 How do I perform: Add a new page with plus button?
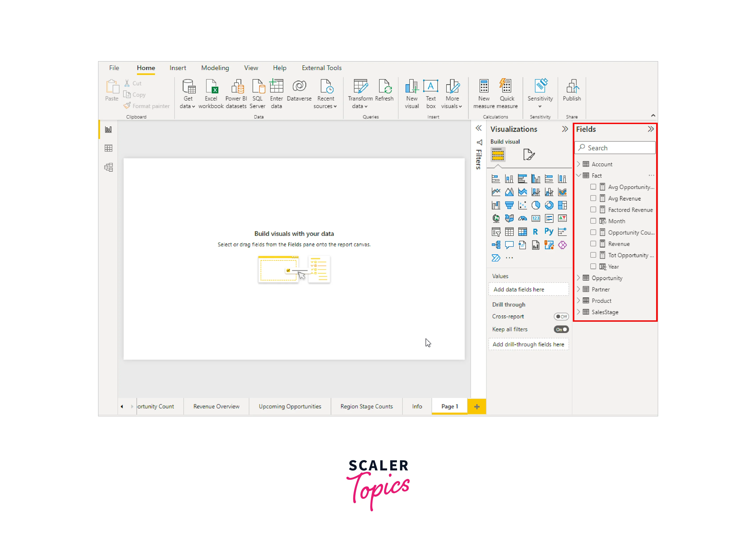pyautogui.click(x=477, y=407)
